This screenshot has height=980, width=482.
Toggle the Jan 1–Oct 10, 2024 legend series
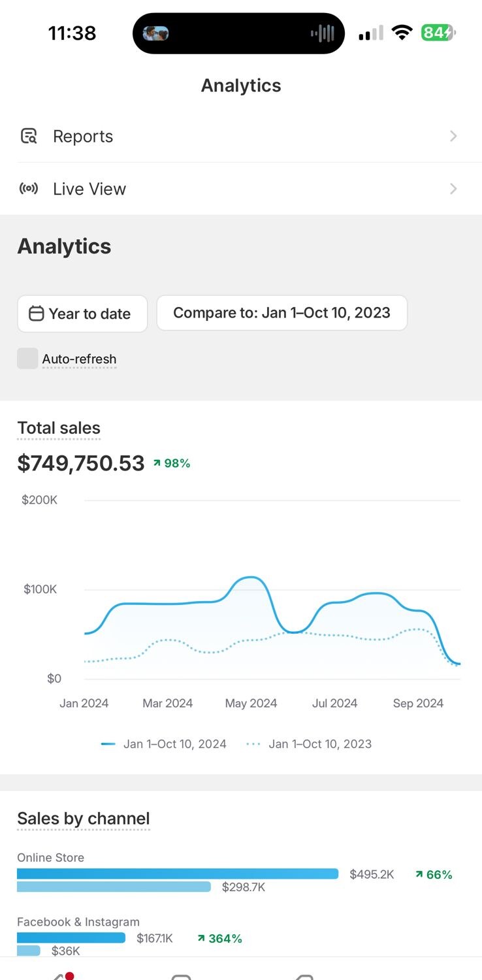point(164,743)
